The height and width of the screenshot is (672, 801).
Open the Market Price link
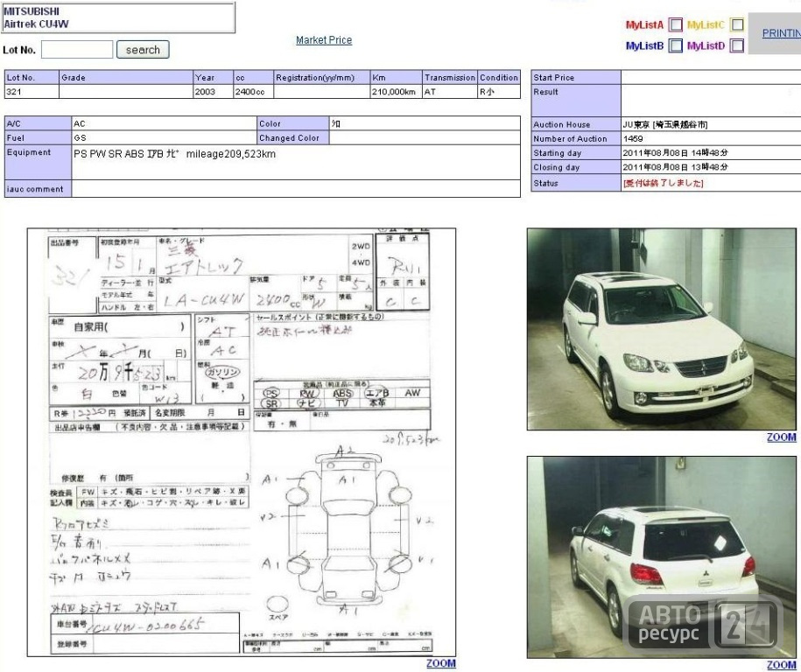(324, 40)
